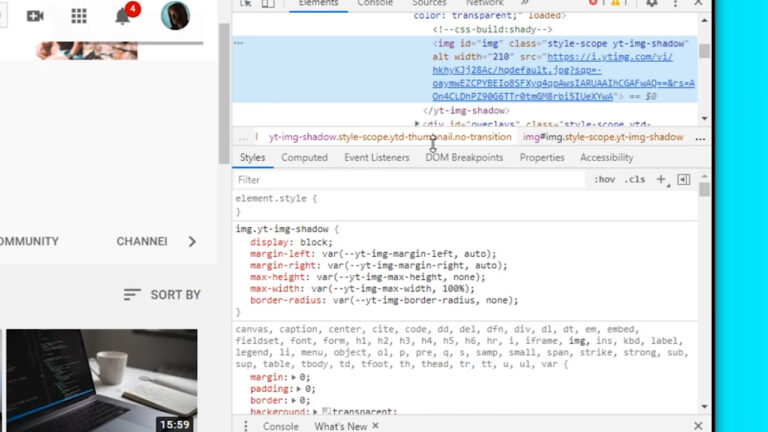Screen dimensions: 768x432
Task: Show hidden breadcrumbs on the left
Action: [x=243, y=138]
